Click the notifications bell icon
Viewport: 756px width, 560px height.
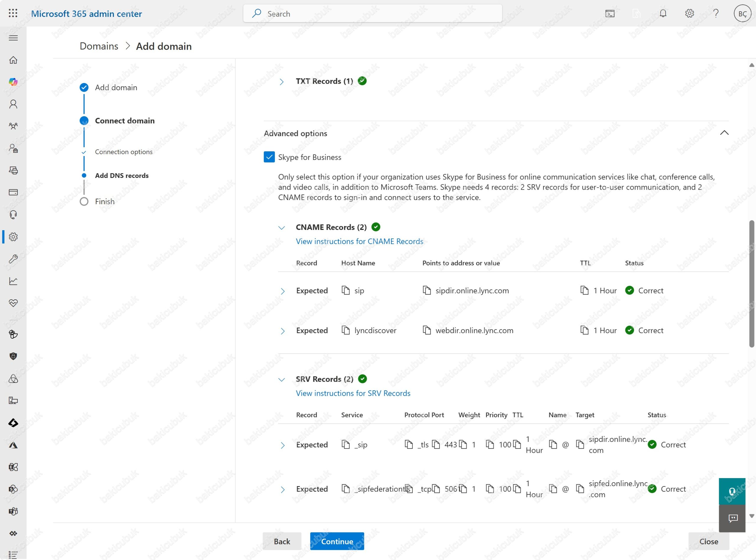point(663,14)
